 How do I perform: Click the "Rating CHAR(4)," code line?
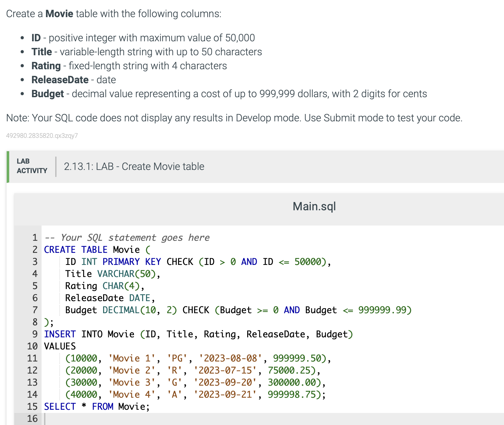[x=105, y=286]
